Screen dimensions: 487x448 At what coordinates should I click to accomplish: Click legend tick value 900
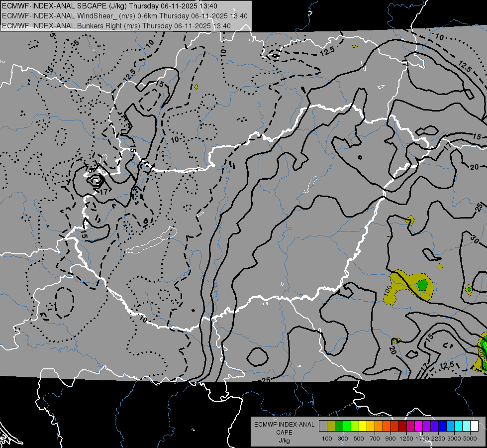click(x=390, y=439)
